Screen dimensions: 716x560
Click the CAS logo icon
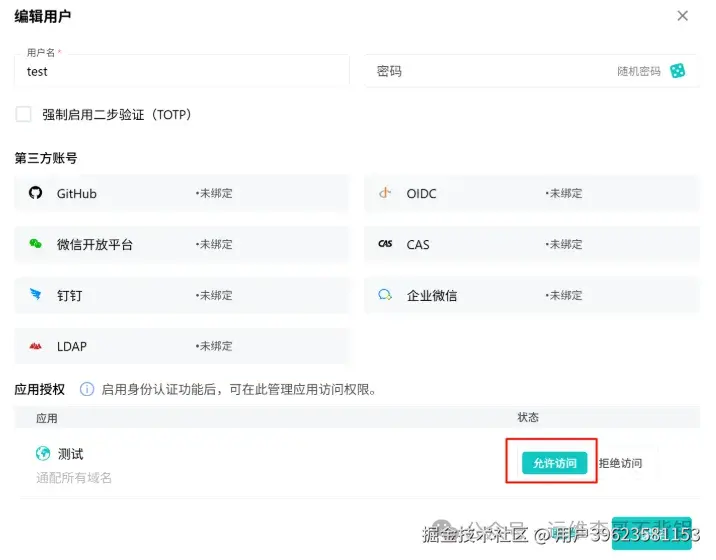click(385, 244)
